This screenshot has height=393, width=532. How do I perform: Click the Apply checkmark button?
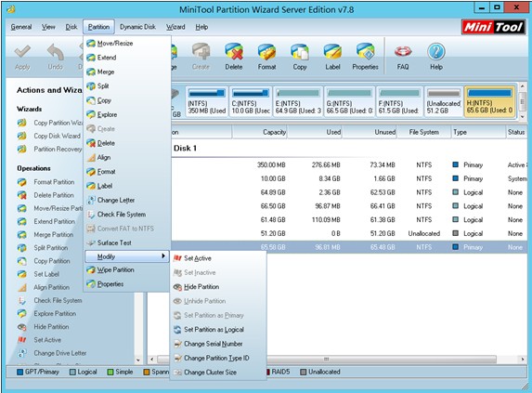[22, 57]
